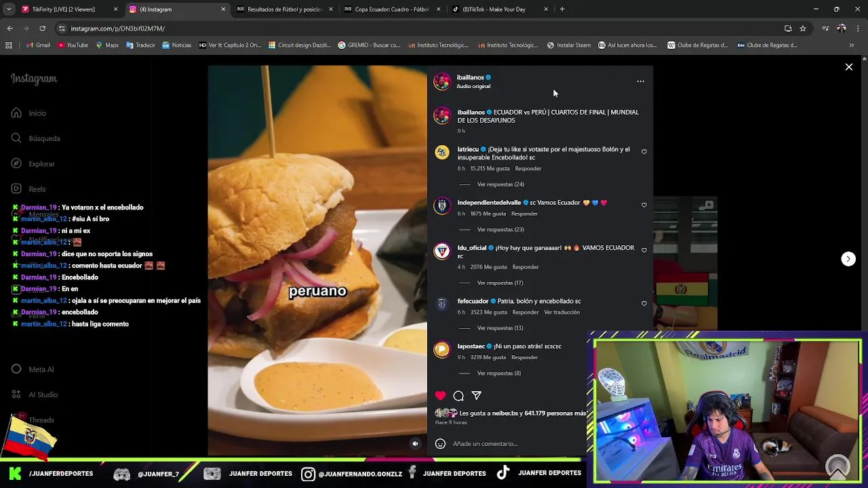
Task: Switch to Copa Ecuador: Cuadro tab
Action: [x=391, y=9]
